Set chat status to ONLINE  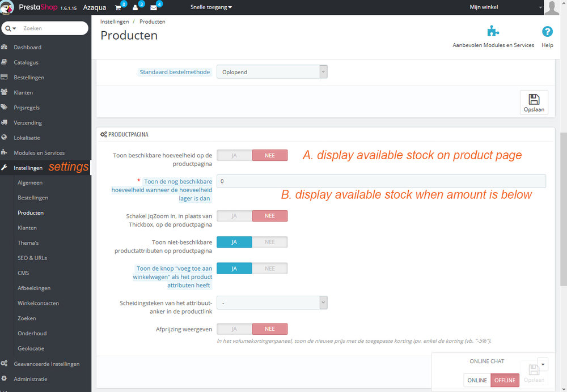[477, 380]
